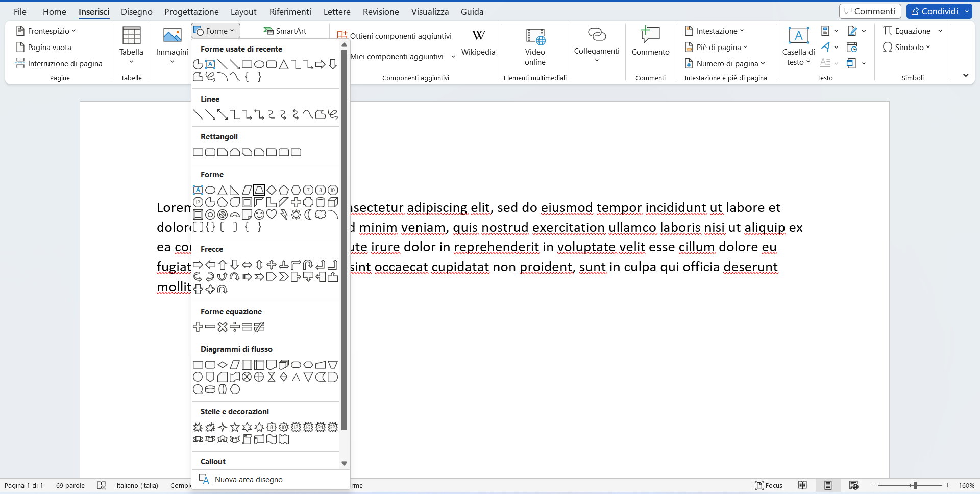Viewport: 980px width, 494px height.
Task: Switch to Web layout view in status bar
Action: click(x=854, y=485)
